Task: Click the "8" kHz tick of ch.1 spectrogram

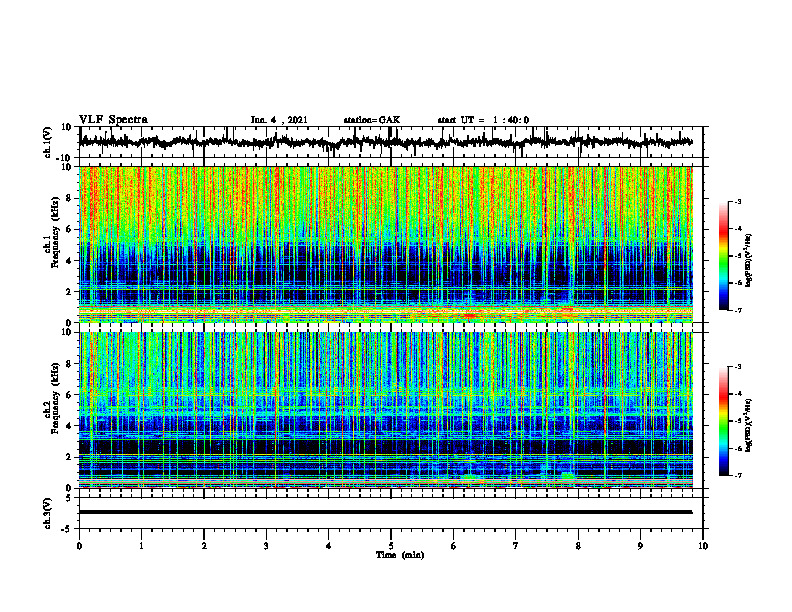Action: [x=69, y=198]
